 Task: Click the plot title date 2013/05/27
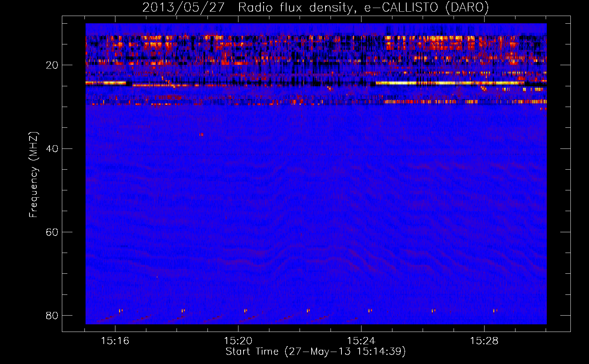pos(183,8)
